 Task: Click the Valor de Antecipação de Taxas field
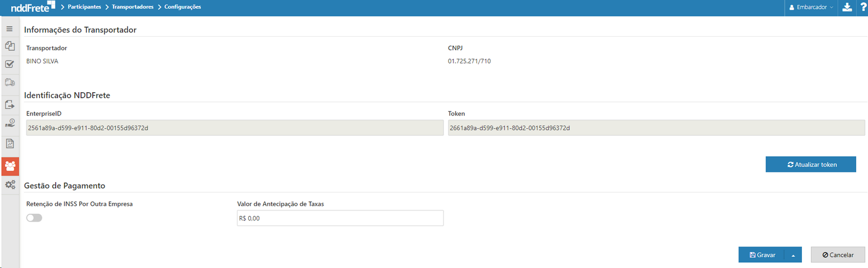pyautogui.click(x=340, y=218)
